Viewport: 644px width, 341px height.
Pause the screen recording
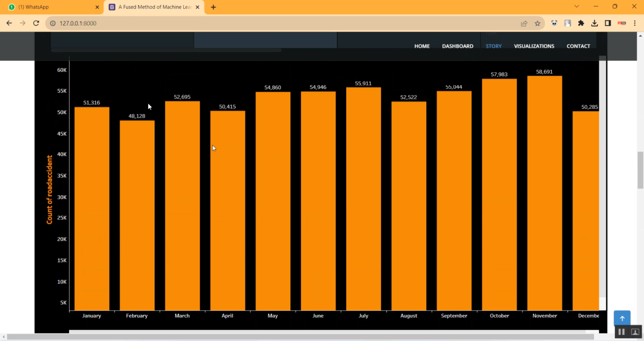(x=621, y=332)
